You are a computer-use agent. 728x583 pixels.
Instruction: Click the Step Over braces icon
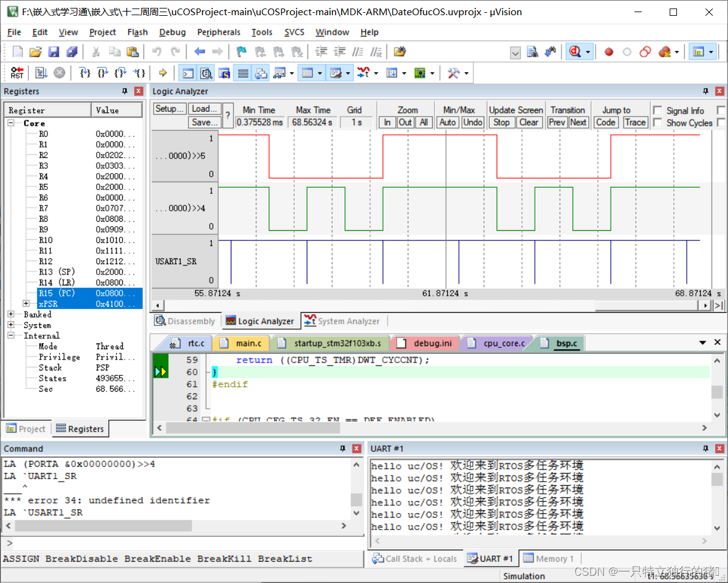tap(103, 73)
